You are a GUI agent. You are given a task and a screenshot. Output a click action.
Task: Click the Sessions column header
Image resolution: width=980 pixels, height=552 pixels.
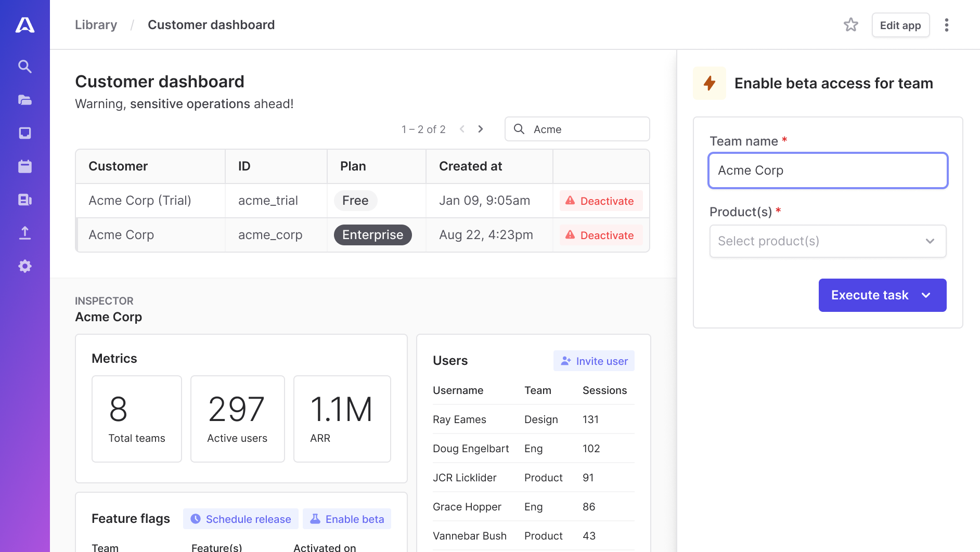tap(605, 390)
